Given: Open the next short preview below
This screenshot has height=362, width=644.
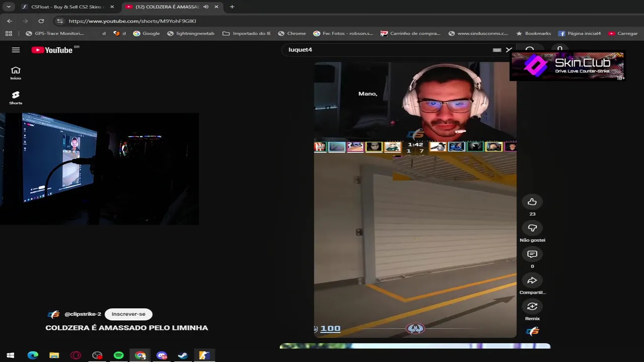Looking at the screenshot, I should (415, 346).
